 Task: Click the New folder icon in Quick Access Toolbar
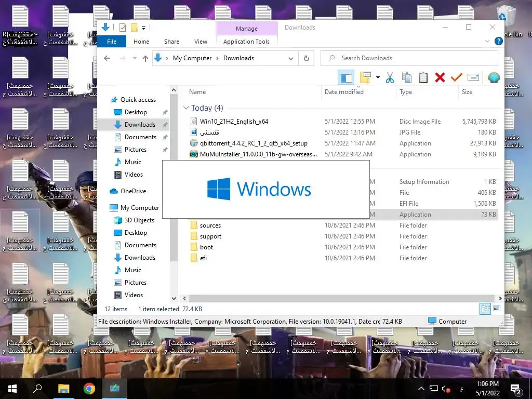(135, 28)
